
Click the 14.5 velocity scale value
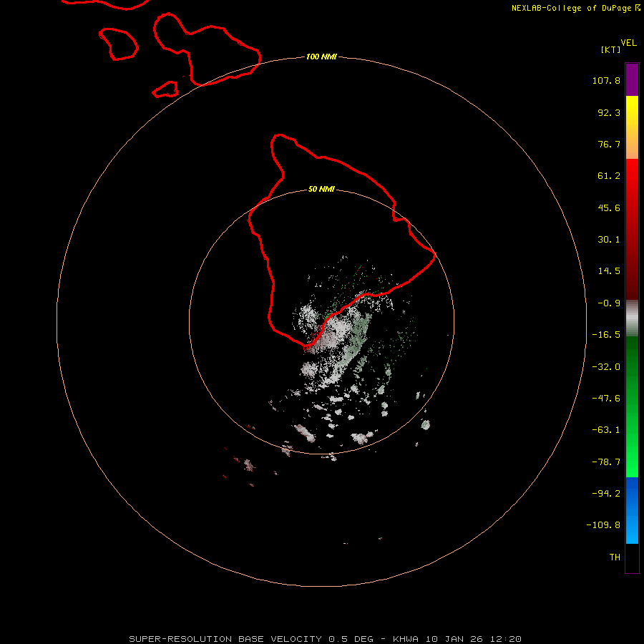(x=609, y=271)
